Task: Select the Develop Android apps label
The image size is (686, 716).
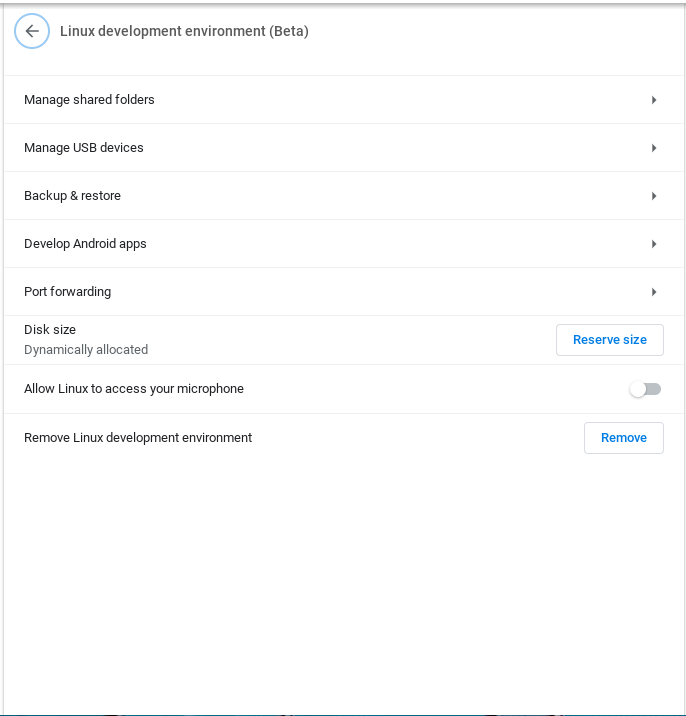Action: click(x=85, y=244)
